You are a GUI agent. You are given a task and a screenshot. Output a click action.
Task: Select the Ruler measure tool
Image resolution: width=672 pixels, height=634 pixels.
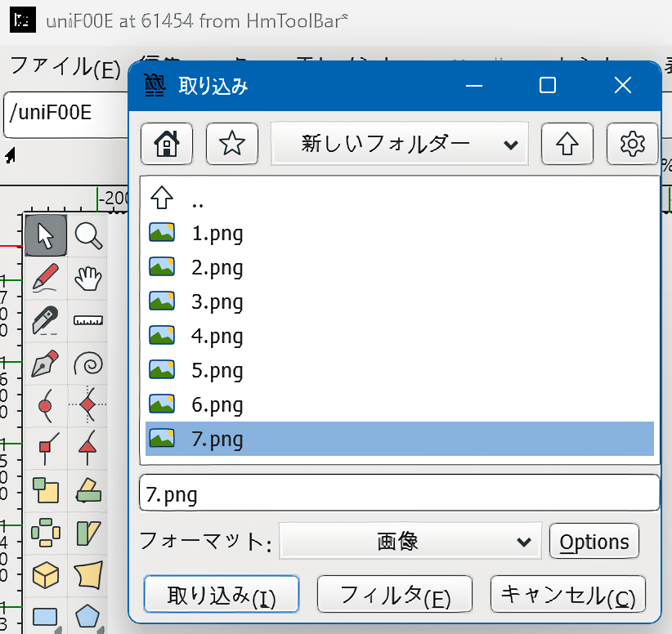[x=88, y=320]
